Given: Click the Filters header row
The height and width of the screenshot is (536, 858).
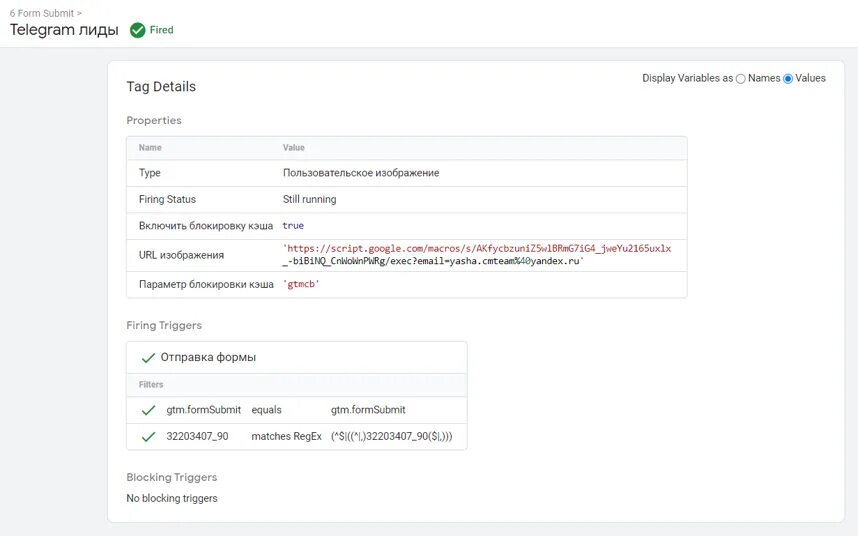Looking at the screenshot, I should [297, 384].
